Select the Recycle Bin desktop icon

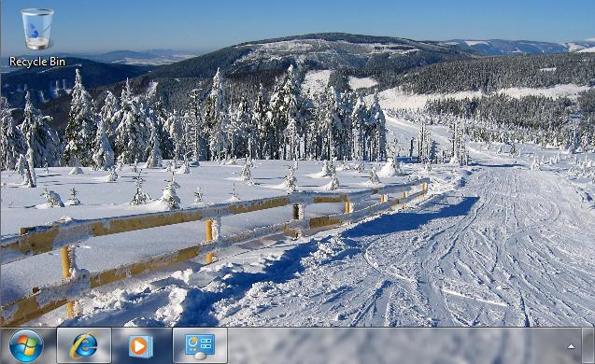pyautogui.click(x=37, y=38)
